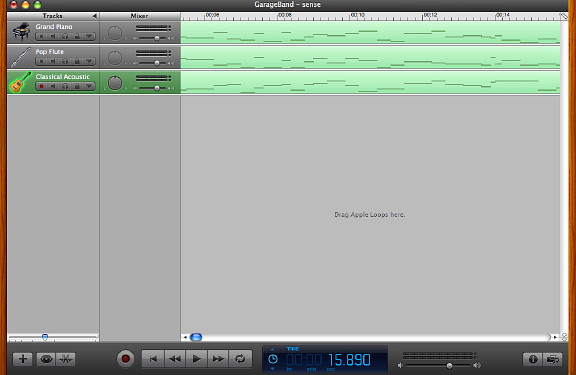
Task: Click the high volume speaker icon
Action: pos(477,365)
